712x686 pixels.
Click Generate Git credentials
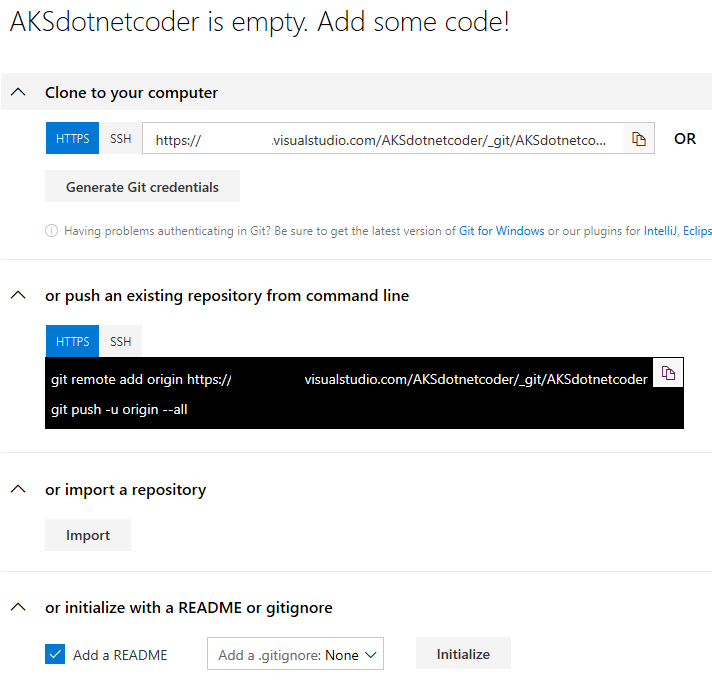click(142, 186)
